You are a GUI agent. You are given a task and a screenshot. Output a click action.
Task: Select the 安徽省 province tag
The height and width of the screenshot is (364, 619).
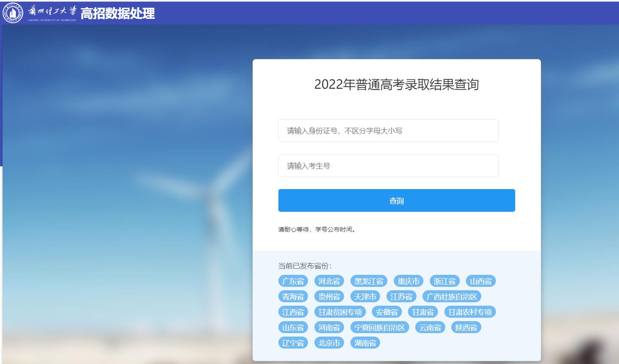[387, 312]
